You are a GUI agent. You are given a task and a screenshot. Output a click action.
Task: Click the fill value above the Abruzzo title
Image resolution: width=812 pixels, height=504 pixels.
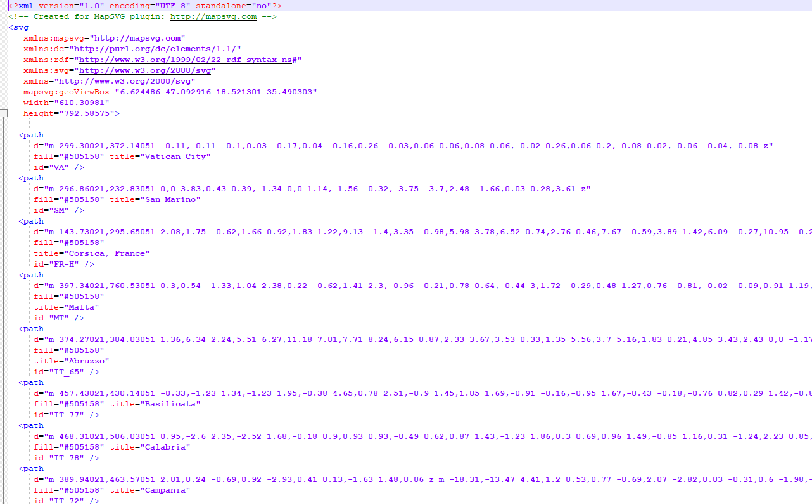tap(82, 350)
